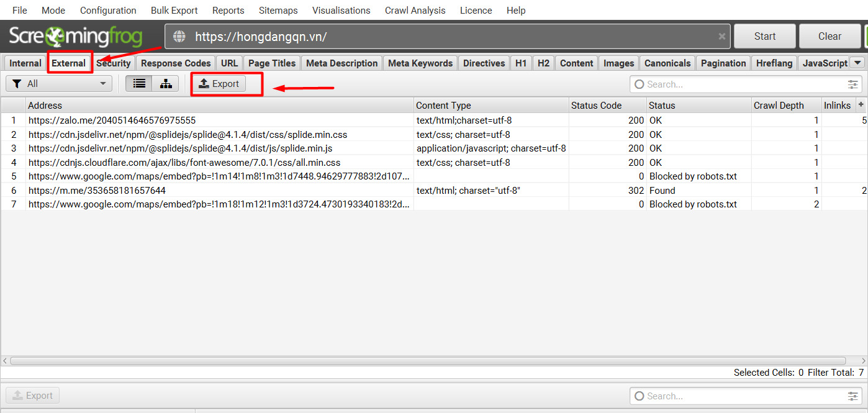The image size is (868, 413).
Task: Click the lower Search field
Action: pos(746,396)
